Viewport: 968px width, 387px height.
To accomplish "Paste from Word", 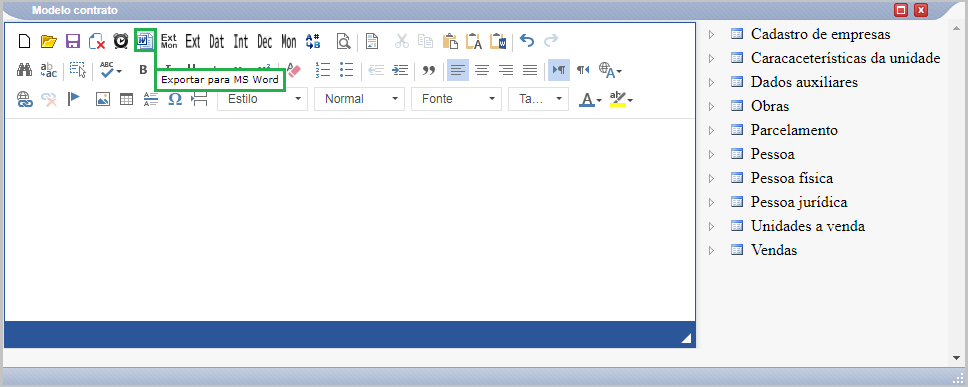I will (x=498, y=41).
